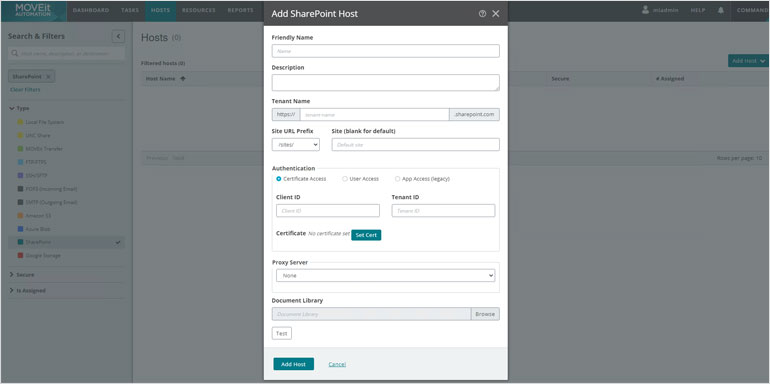
Task: Open the Tasks menu tab
Action: click(130, 10)
